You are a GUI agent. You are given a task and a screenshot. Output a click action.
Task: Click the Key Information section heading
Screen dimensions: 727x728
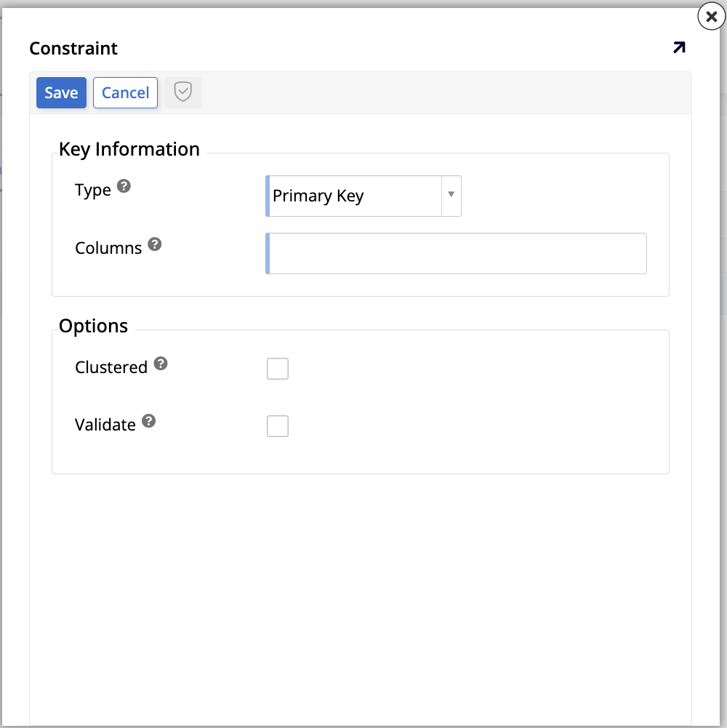pos(129,149)
